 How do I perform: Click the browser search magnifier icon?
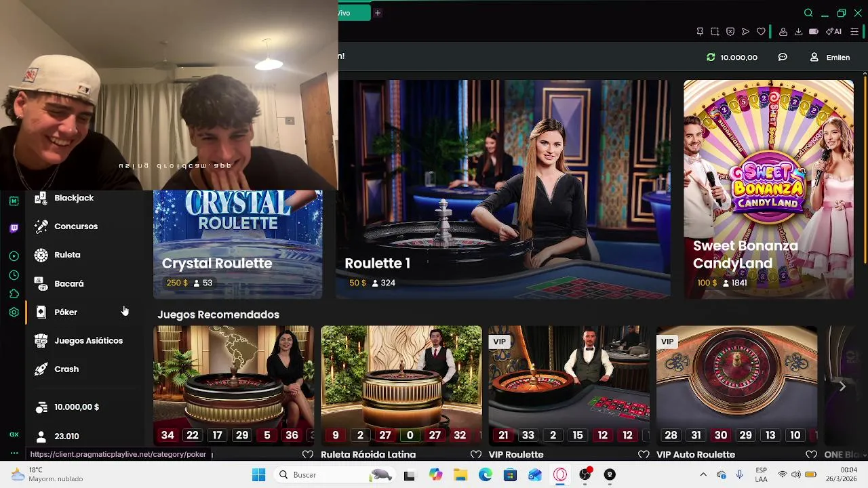pyautogui.click(x=808, y=13)
